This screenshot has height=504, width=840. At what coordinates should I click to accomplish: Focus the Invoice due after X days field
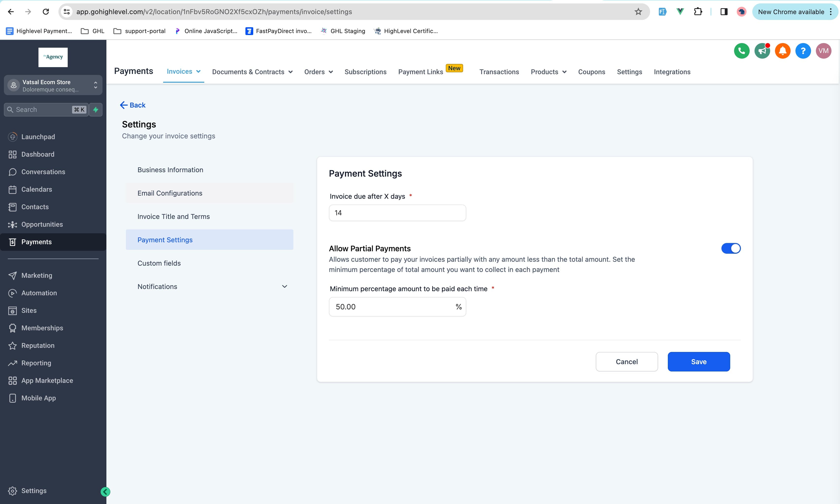pos(397,213)
